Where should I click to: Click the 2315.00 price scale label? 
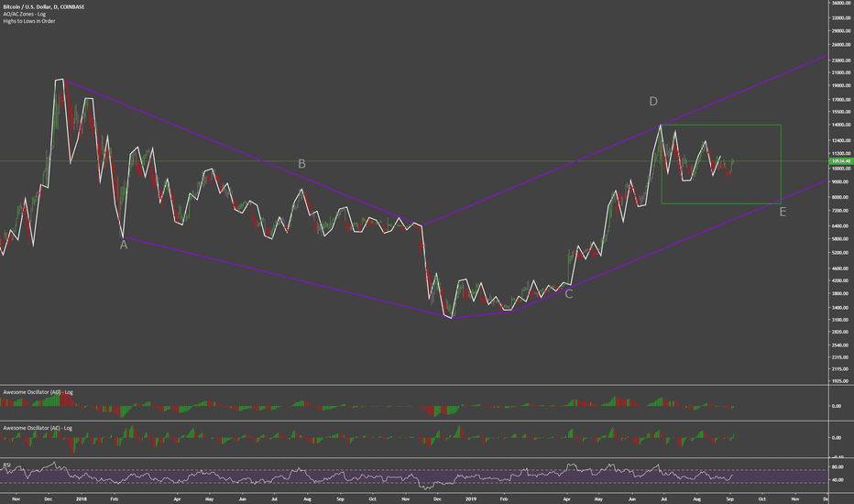click(x=841, y=357)
